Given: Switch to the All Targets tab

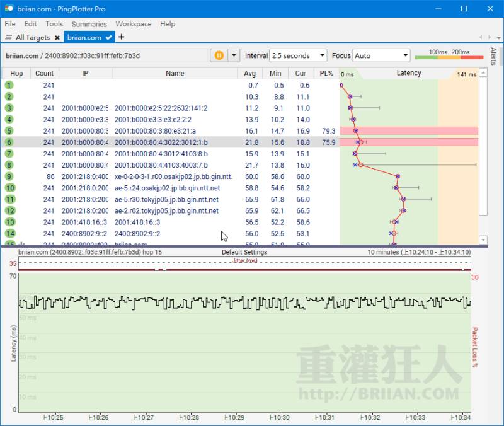Looking at the screenshot, I should (33, 37).
